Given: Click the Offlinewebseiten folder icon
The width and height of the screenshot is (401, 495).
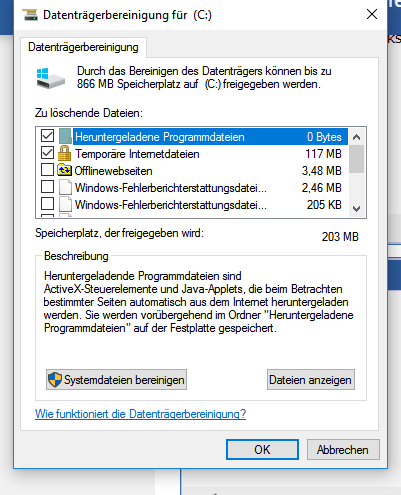Looking at the screenshot, I should [x=64, y=170].
